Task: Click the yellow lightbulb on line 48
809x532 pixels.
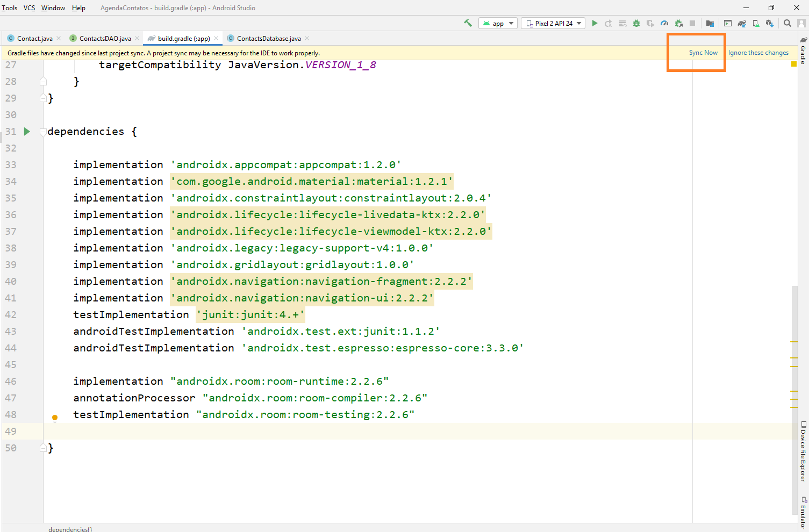Action: (54, 418)
